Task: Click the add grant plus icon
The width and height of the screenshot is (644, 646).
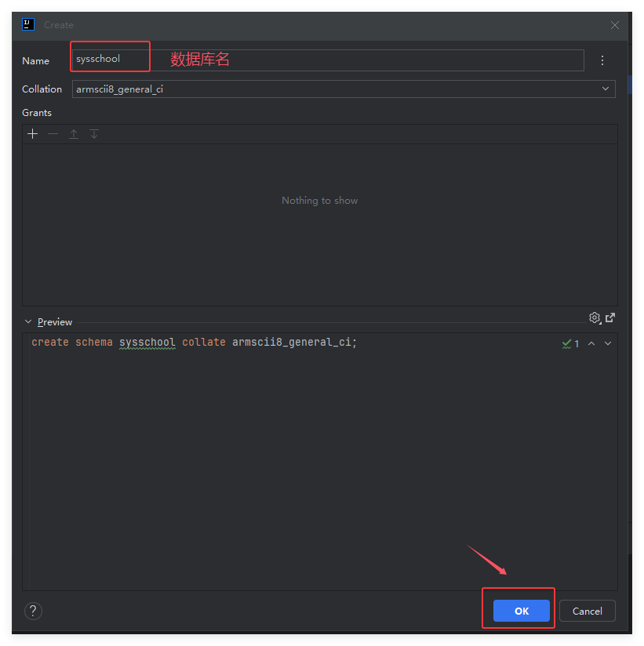Action: (x=33, y=134)
